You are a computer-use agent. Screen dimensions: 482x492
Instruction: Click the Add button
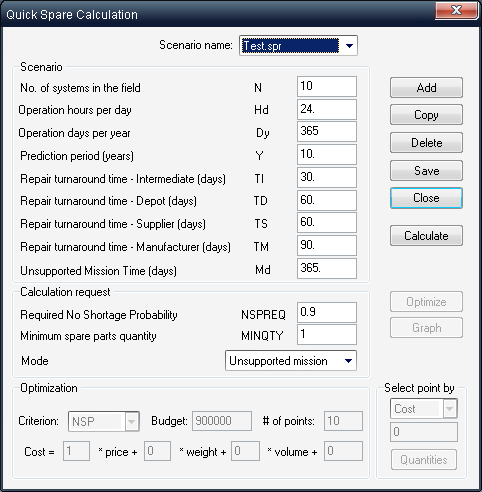426,88
